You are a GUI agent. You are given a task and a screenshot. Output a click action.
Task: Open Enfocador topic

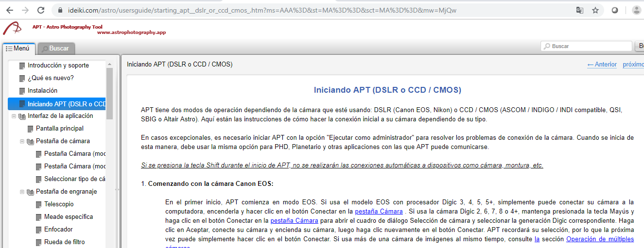click(58, 230)
